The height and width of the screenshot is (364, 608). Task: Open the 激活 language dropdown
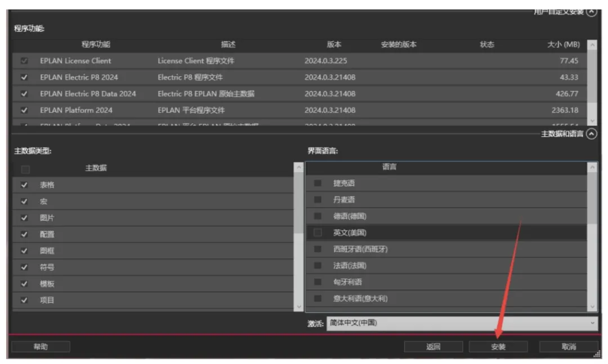click(462, 323)
